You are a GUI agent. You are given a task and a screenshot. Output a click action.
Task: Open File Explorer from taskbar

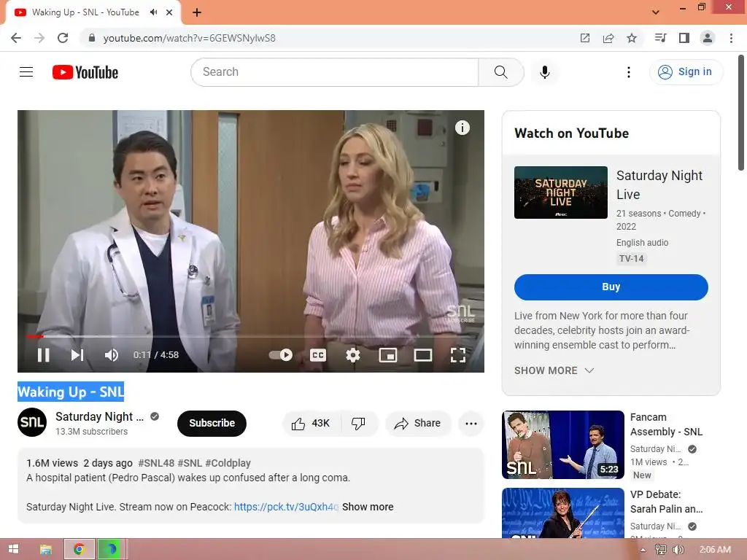(x=45, y=550)
